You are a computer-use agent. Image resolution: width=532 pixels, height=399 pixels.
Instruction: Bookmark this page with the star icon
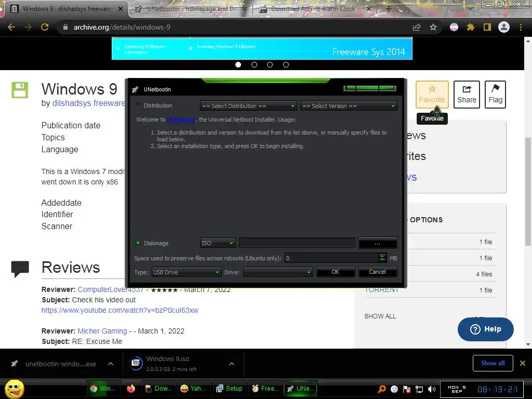433,27
